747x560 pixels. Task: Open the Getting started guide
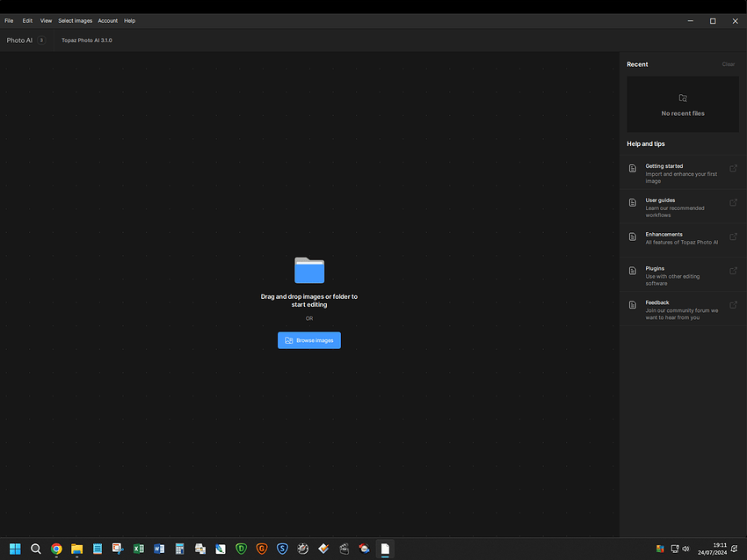683,172
